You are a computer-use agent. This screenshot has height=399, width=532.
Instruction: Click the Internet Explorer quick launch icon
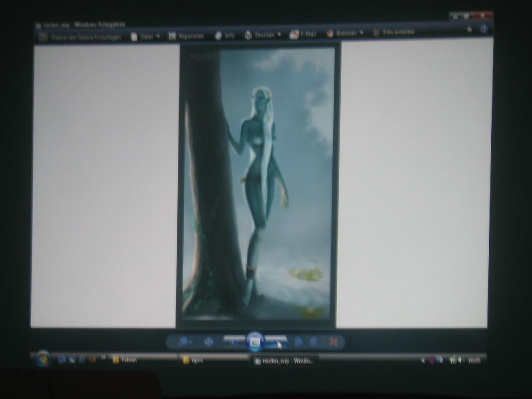(x=82, y=360)
